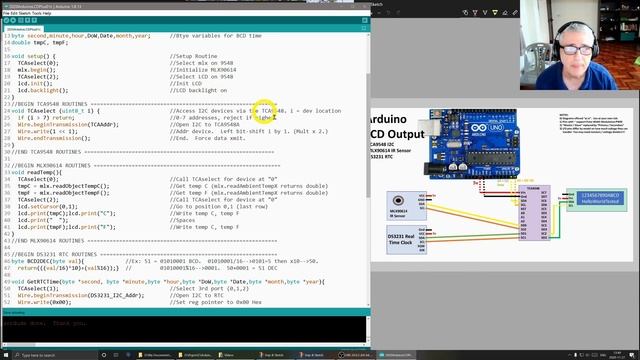Click the DS3231 Real Time Clock block

point(406,240)
